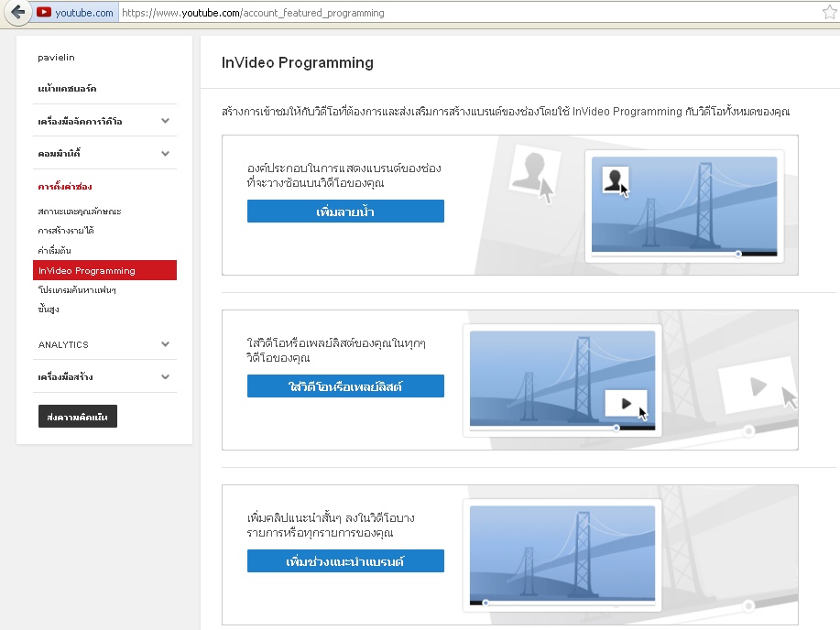
Task: Click the ใส่วิดีโอหรือเพลย์ลิสต์ button
Action: tap(345, 386)
